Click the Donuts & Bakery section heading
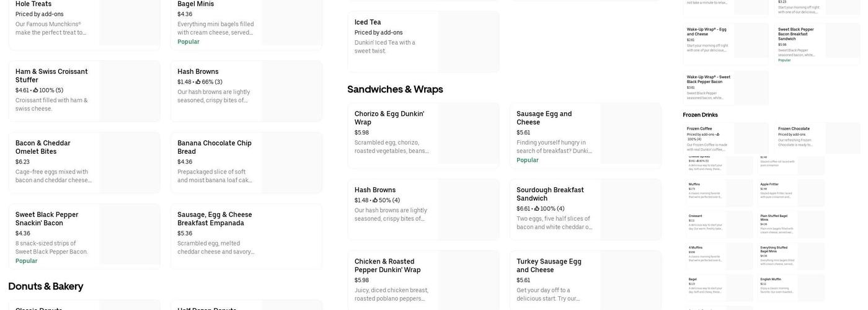 tap(45, 286)
